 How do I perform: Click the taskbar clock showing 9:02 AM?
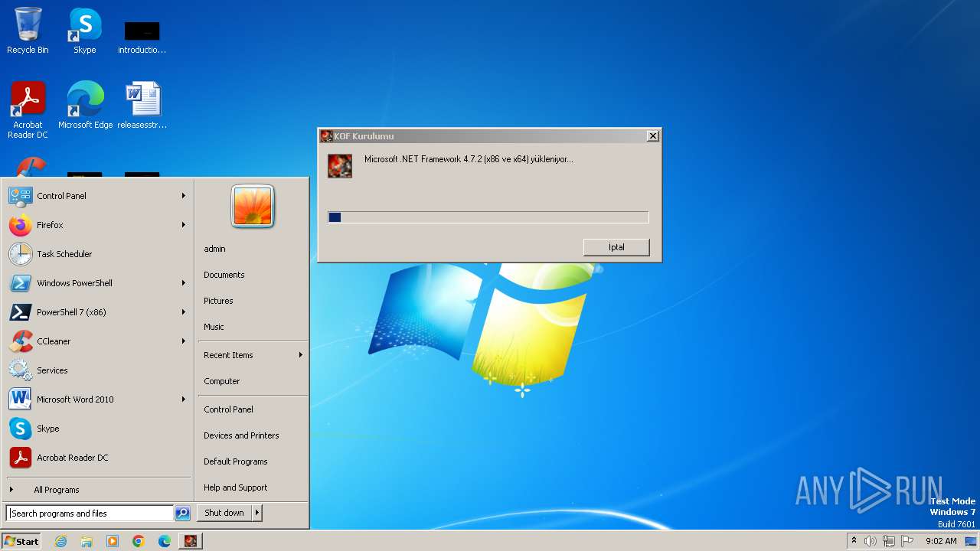pos(941,541)
